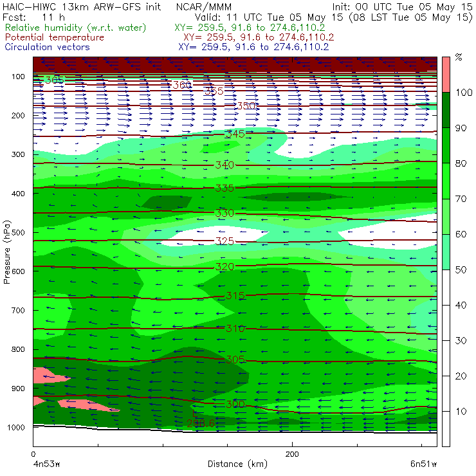Click the 'Fcst: 11 h' text

coord(33,17)
